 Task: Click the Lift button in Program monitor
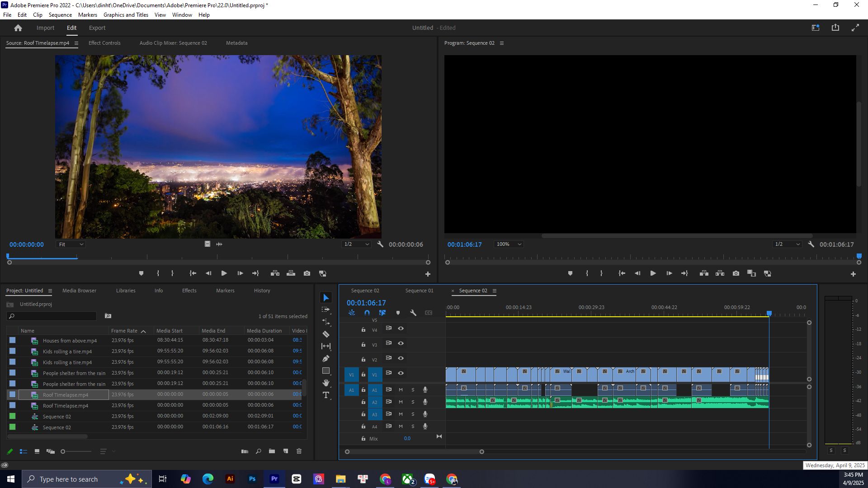coord(704,273)
